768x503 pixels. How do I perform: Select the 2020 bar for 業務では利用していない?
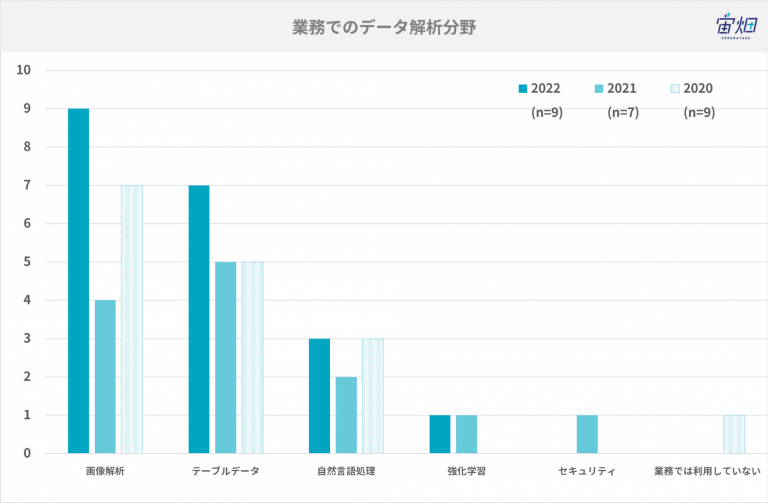pyautogui.click(x=734, y=434)
